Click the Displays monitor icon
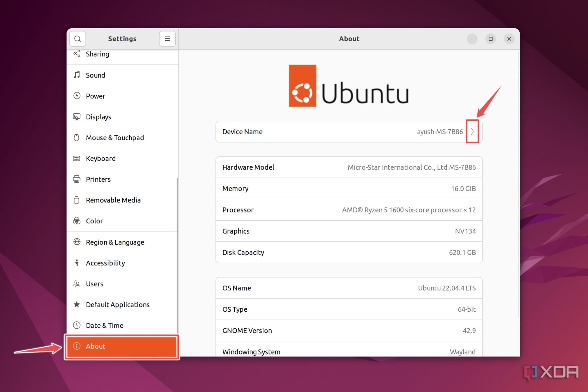The width and height of the screenshot is (588, 392). pyautogui.click(x=77, y=117)
